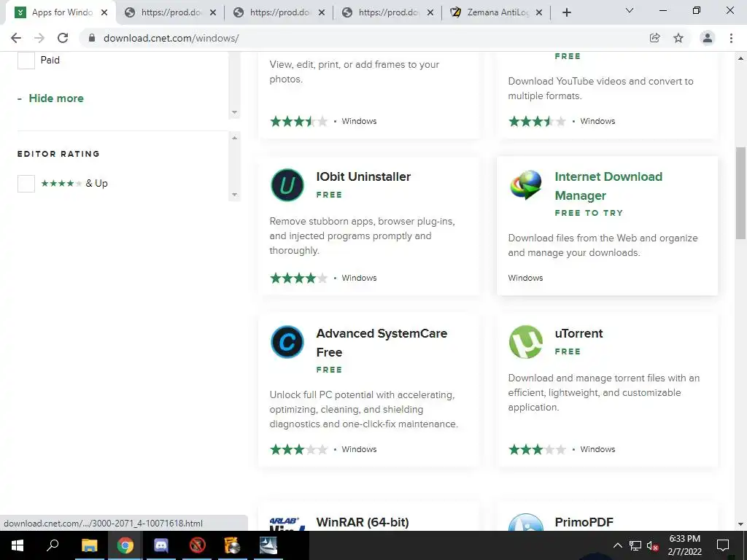The height and width of the screenshot is (560, 747).
Task: Reload the page with the refresh icon
Action: tap(63, 38)
